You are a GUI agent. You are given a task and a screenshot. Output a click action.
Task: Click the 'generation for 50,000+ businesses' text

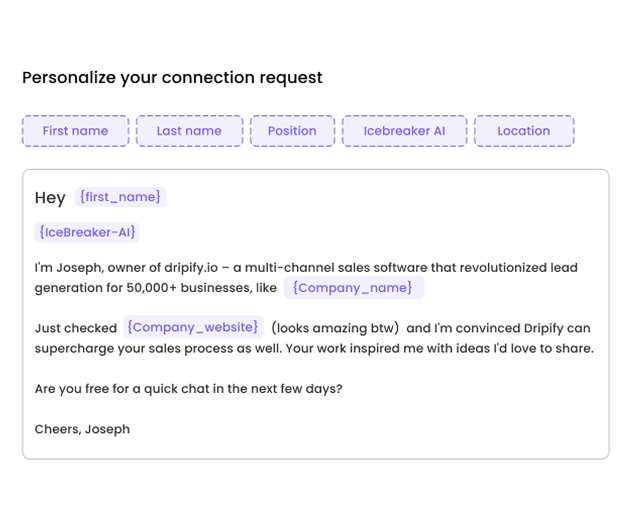click(x=156, y=288)
